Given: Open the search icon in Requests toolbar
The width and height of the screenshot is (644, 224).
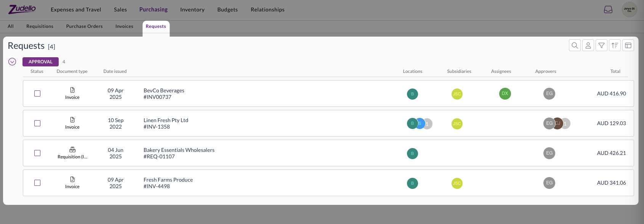Looking at the screenshot, I should (x=575, y=45).
